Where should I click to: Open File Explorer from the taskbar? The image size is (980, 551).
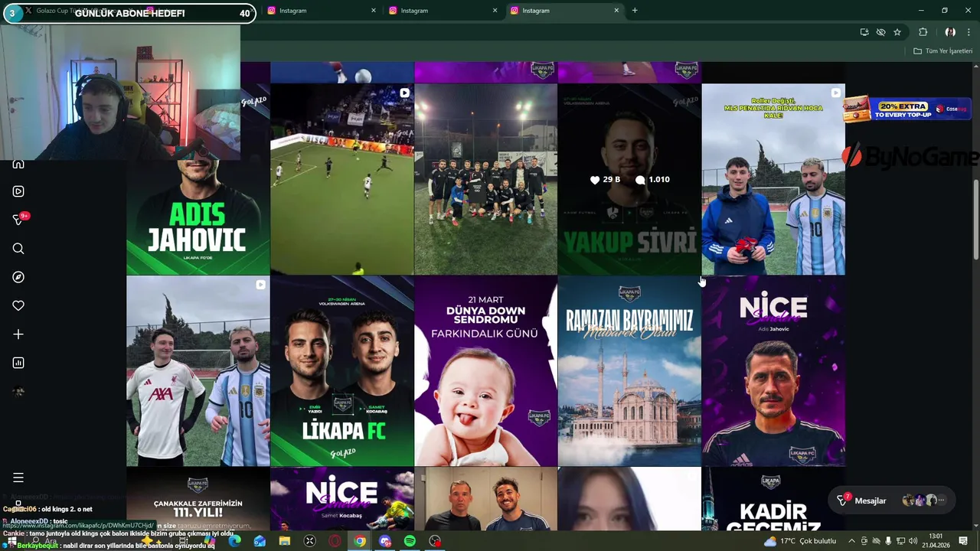(285, 541)
